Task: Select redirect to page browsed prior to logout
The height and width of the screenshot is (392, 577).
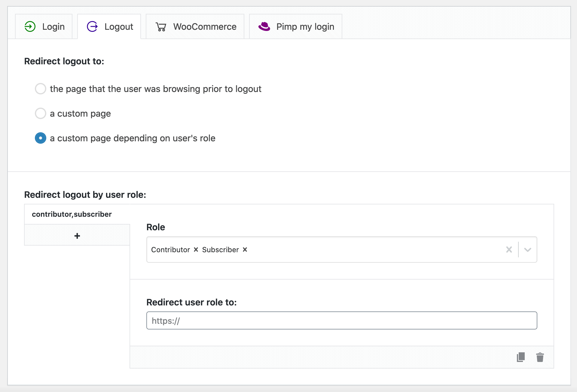Action: click(x=41, y=89)
